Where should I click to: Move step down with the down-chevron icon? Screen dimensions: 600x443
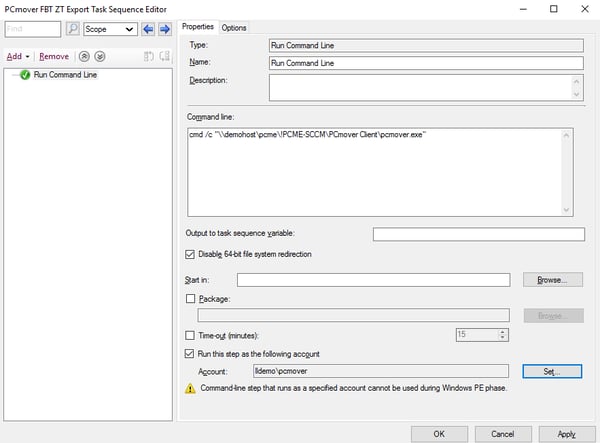point(100,57)
